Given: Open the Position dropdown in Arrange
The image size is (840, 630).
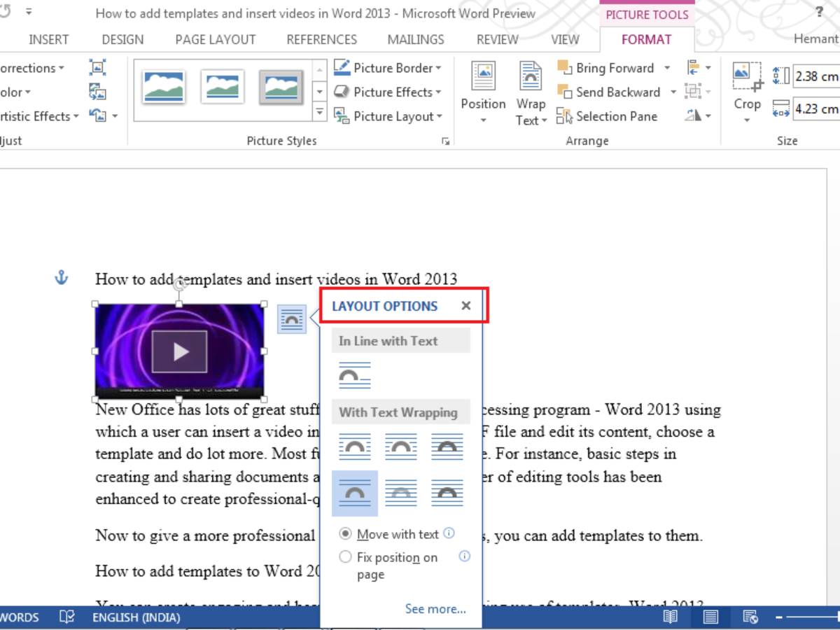Looking at the screenshot, I should click(x=483, y=93).
